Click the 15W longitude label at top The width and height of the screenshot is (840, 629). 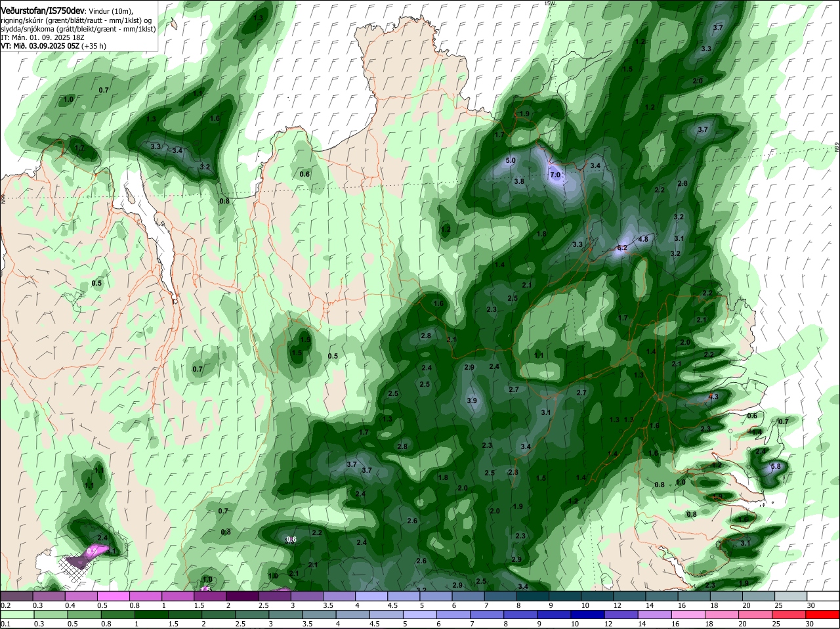(549, 3)
